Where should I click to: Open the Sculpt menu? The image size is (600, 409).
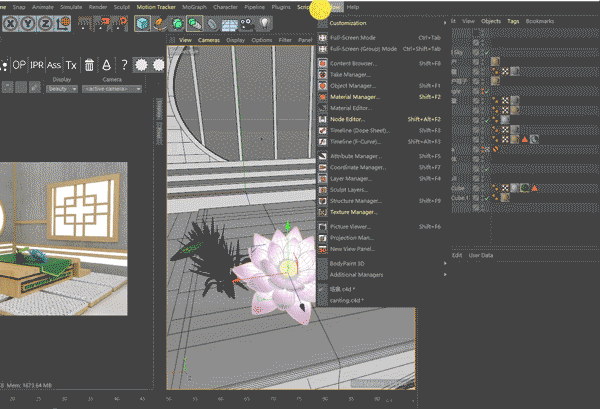[122, 7]
